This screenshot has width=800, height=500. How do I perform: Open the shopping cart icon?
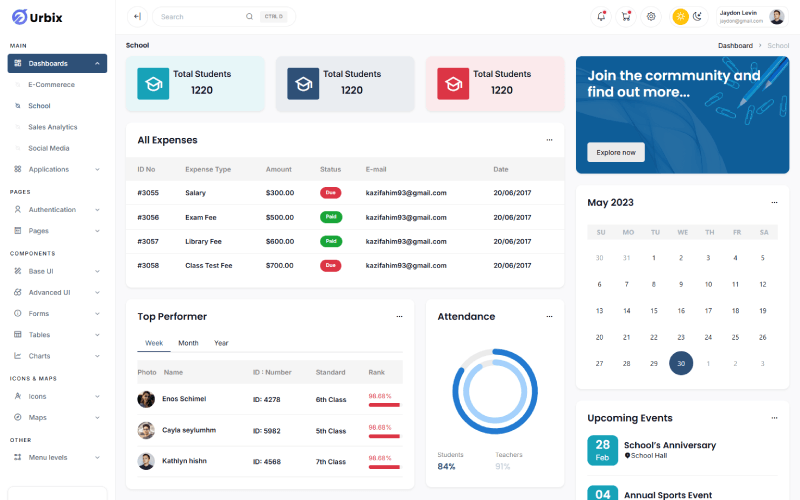pos(626,16)
